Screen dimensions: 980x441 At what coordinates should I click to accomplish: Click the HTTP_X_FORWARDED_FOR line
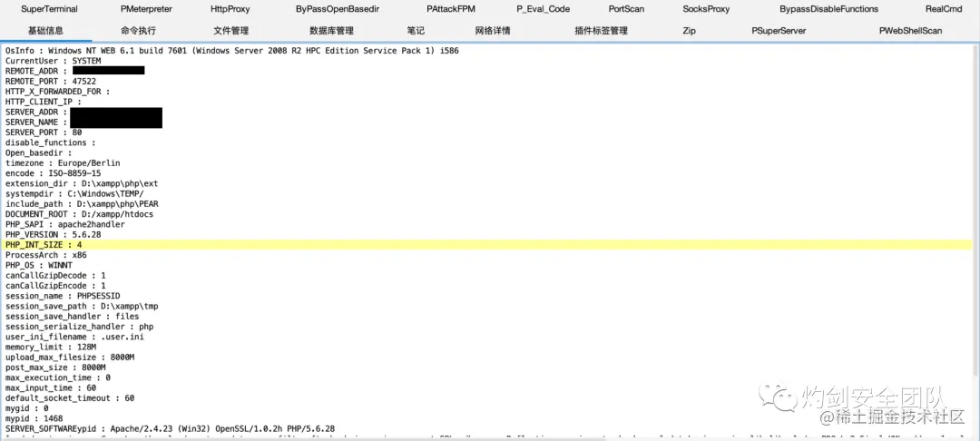pyautogui.click(x=57, y=92)
